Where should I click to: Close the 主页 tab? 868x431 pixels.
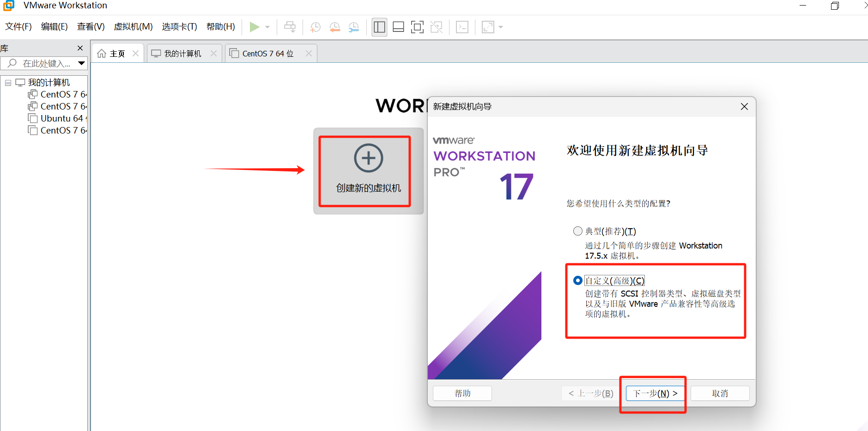(x=136, y=54)
